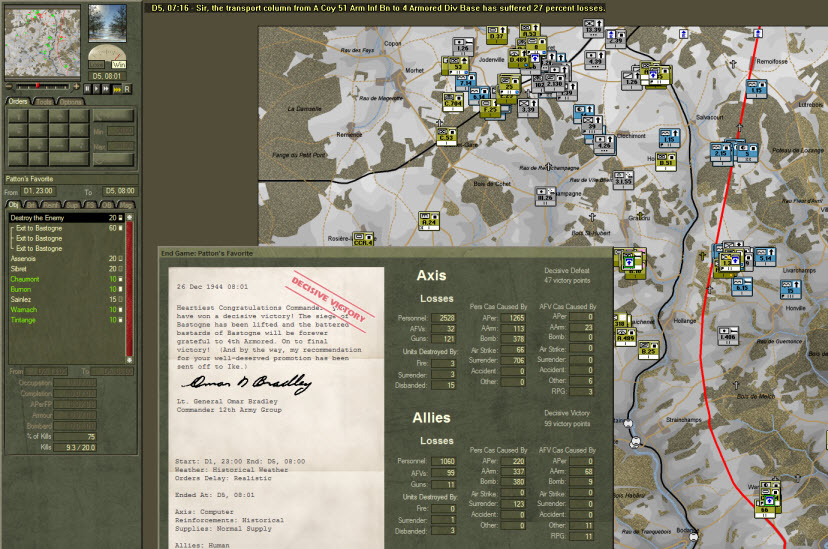Toggle the box beside Tintange 10
The width and height of the screenshot is (828, 549).
click(120, 320)
